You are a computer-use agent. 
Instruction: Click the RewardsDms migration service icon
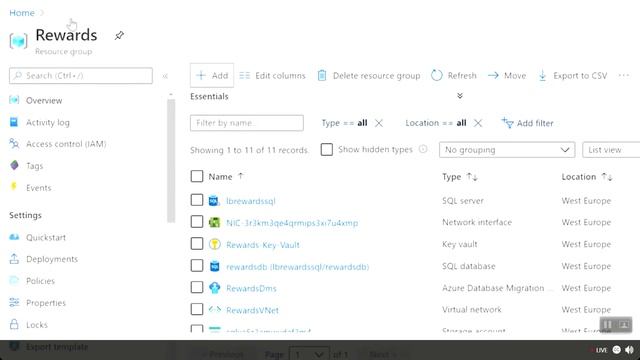pos(214,288)
